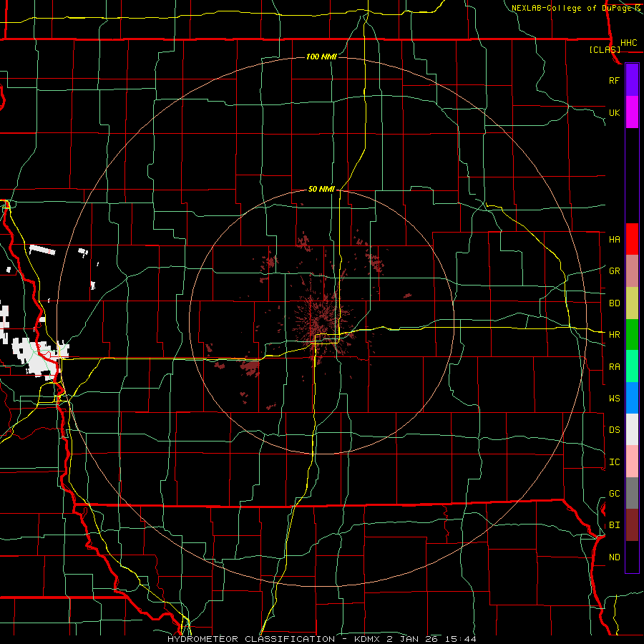This screenshot has height=644, width=644.
Task: Click the 50 NMI range ring label
Action: pos(321,190)
